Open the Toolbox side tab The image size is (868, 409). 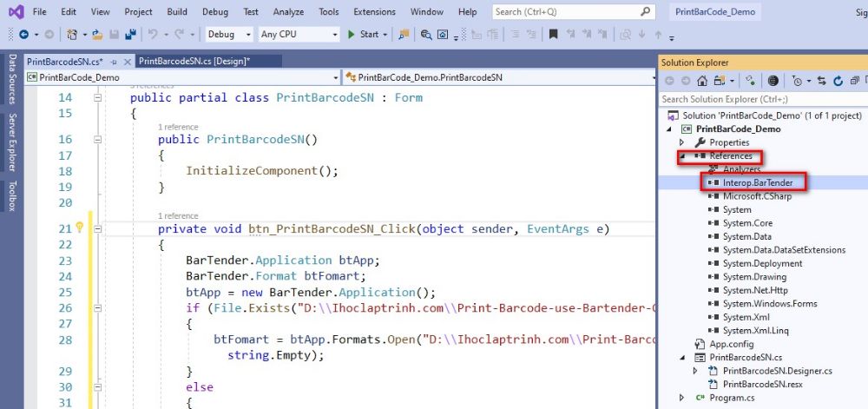point(12,196)
